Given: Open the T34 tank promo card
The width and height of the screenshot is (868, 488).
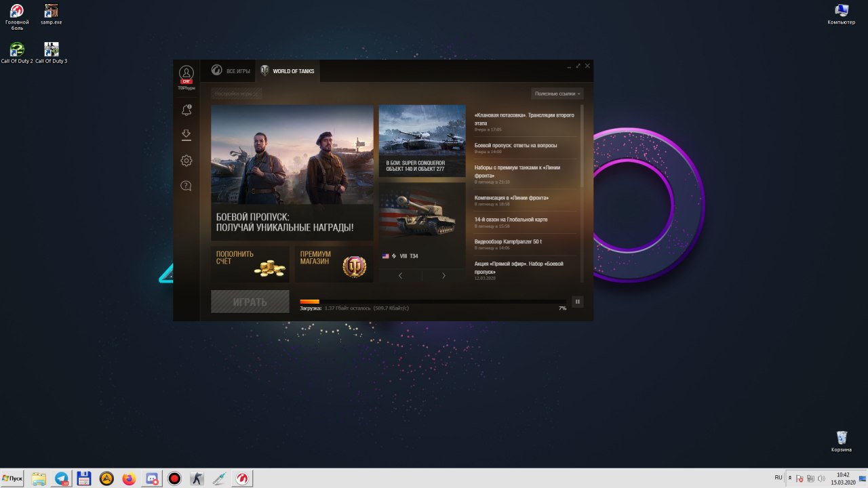Looking at the screenshot, I should tap(422, 224).
